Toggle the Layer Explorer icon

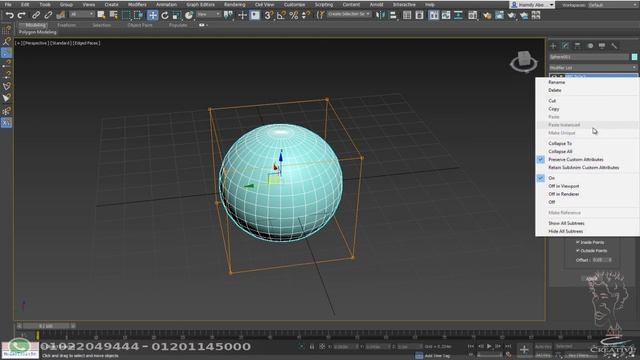419,16
